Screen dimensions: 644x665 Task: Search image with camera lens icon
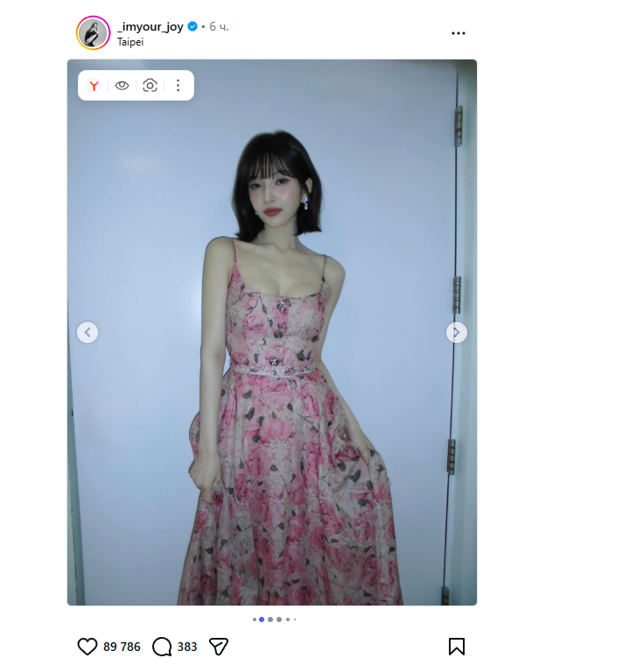[x=150, y=86]
